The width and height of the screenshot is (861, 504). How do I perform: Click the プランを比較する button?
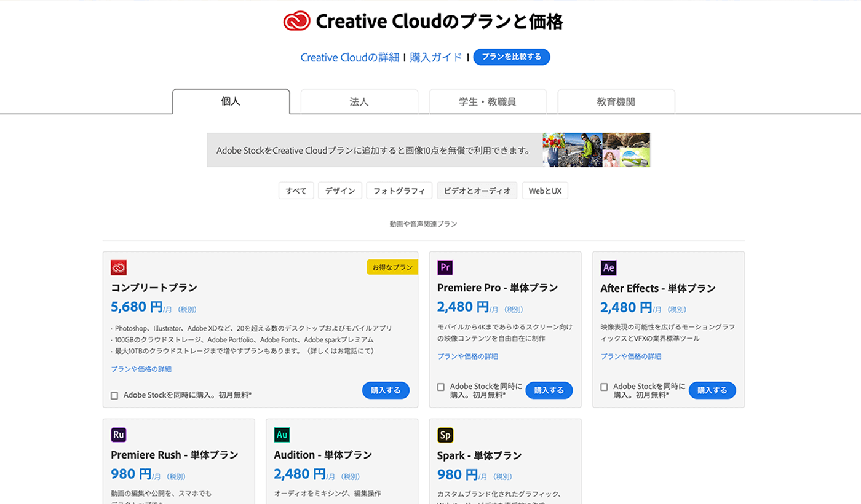512,57
